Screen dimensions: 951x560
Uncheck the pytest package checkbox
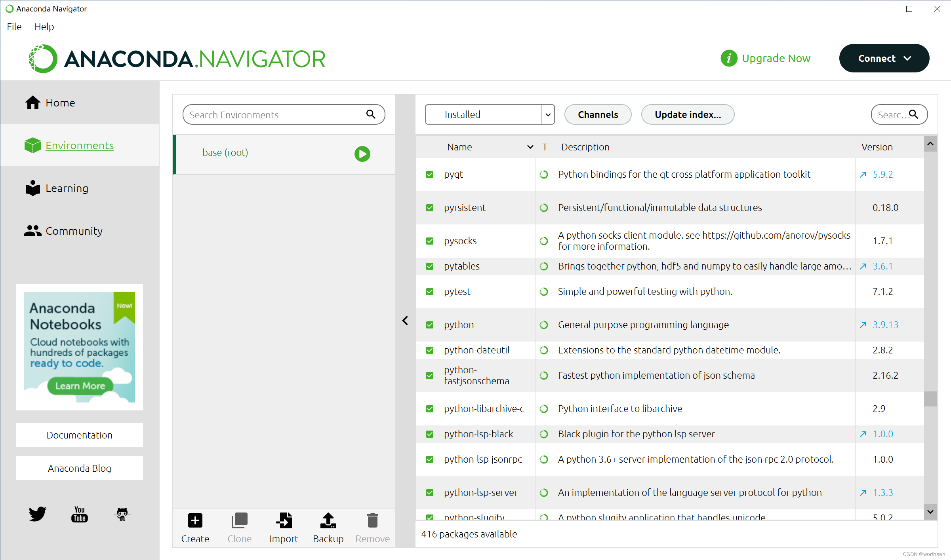tap(430, 292)
